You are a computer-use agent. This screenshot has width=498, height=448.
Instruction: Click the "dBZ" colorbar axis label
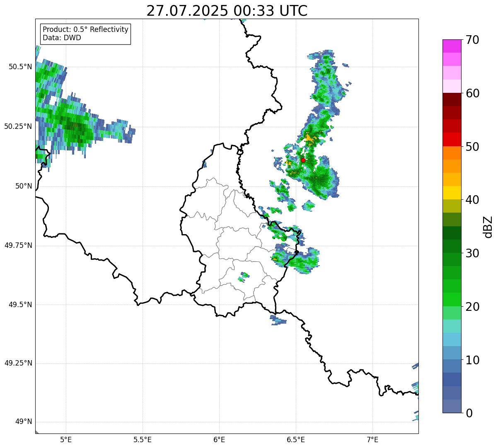tap(488, 227)
